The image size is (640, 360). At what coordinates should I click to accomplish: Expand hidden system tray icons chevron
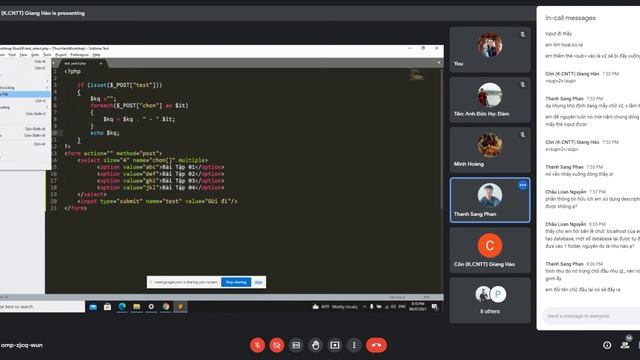(x=364, y=307)
